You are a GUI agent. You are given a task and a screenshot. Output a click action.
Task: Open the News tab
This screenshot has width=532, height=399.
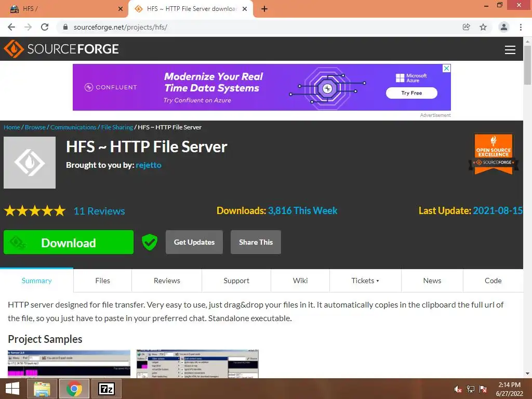432,281
